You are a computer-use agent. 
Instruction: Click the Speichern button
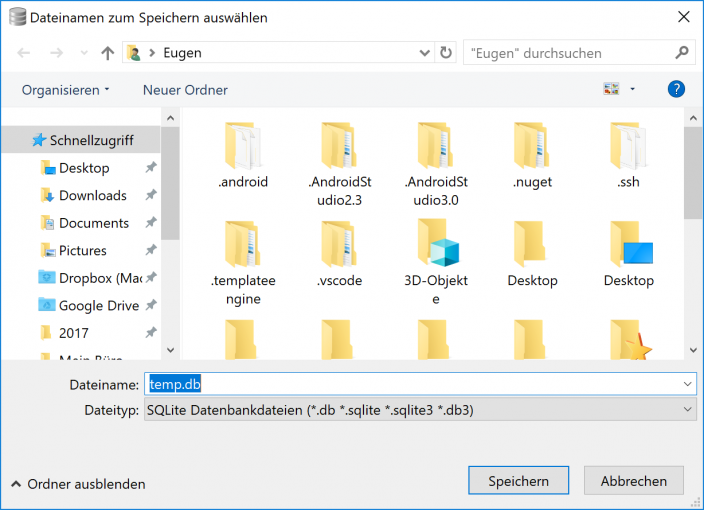[518, 481]
